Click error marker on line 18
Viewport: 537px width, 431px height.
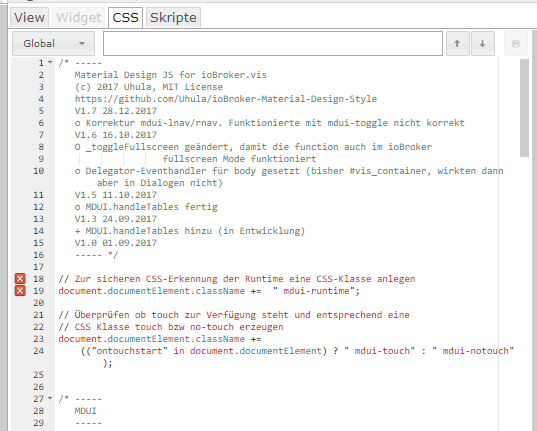tap(20, 279)
